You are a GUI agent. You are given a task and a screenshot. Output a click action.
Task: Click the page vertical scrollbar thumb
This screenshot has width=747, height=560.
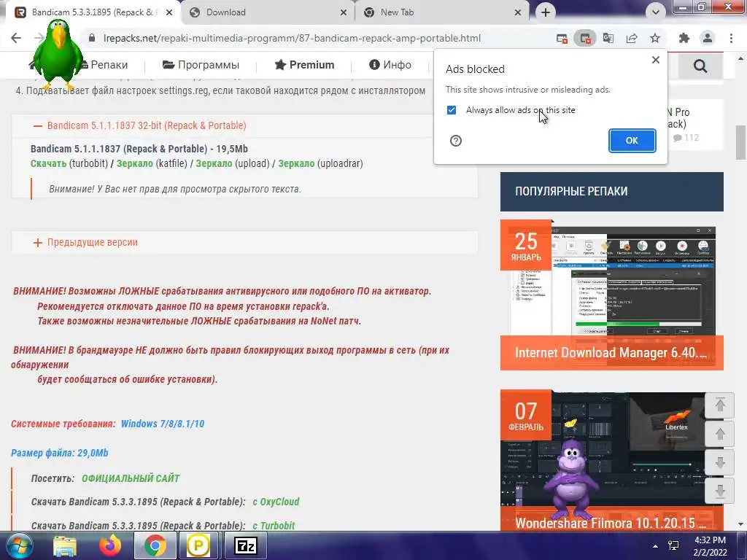(x=741, y=142)
